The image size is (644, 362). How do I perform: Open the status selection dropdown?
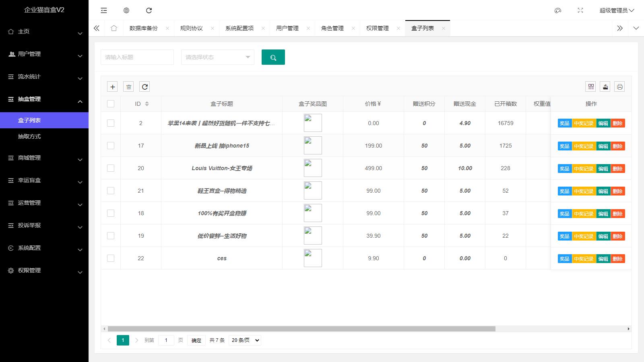(x=217, y=57)
